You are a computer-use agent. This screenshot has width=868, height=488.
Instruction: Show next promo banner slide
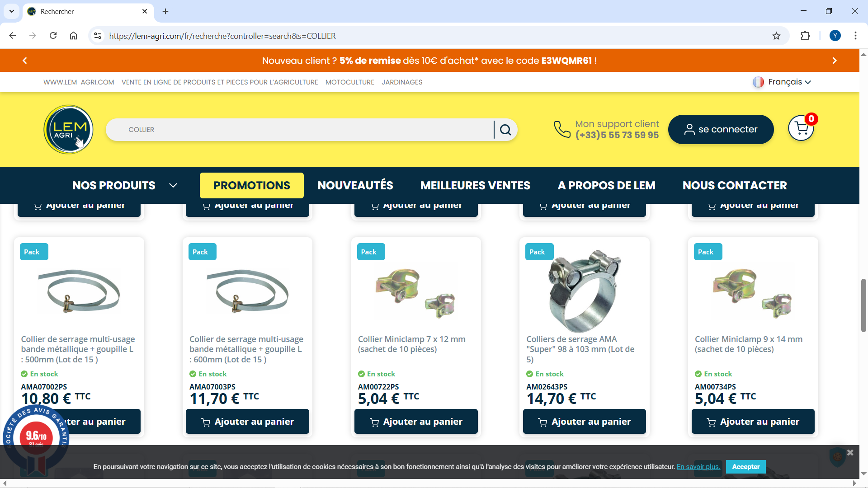[835, 61]
